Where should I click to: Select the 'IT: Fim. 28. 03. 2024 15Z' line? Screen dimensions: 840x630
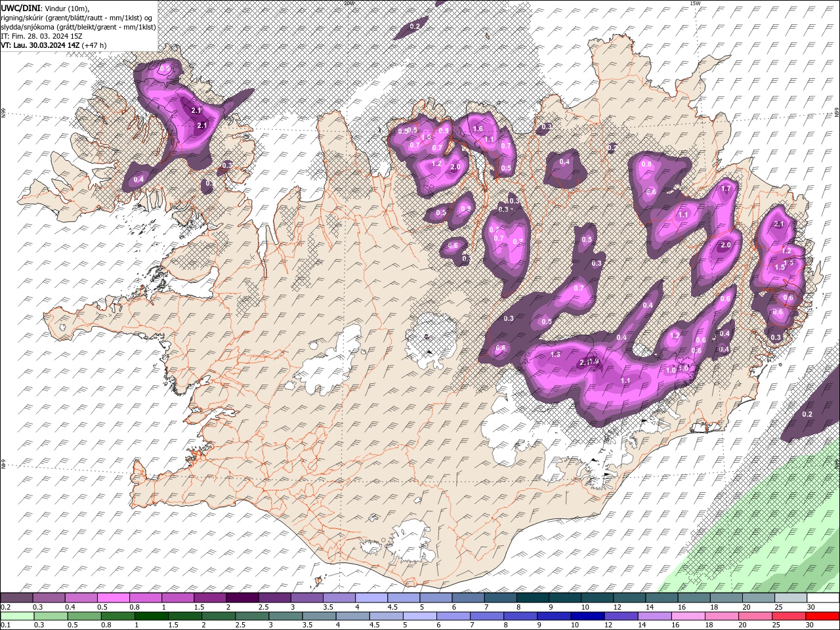click(x=42, y=36)
